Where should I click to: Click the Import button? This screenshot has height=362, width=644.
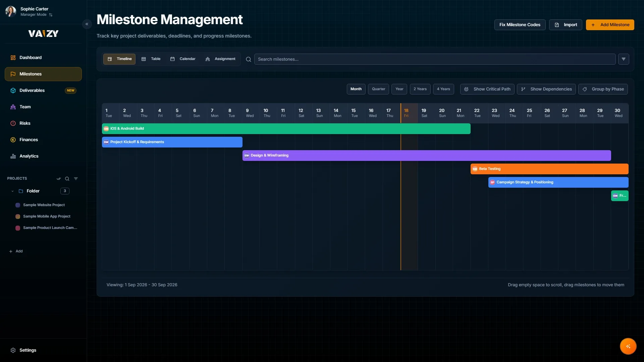[566, 25]
